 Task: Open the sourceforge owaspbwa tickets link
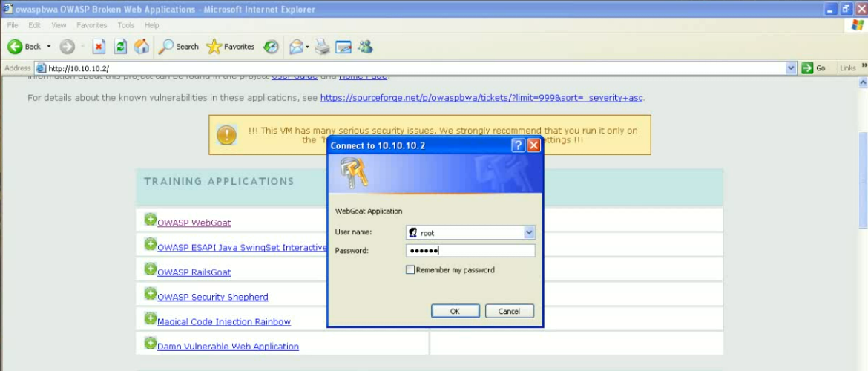pos(481,98)
